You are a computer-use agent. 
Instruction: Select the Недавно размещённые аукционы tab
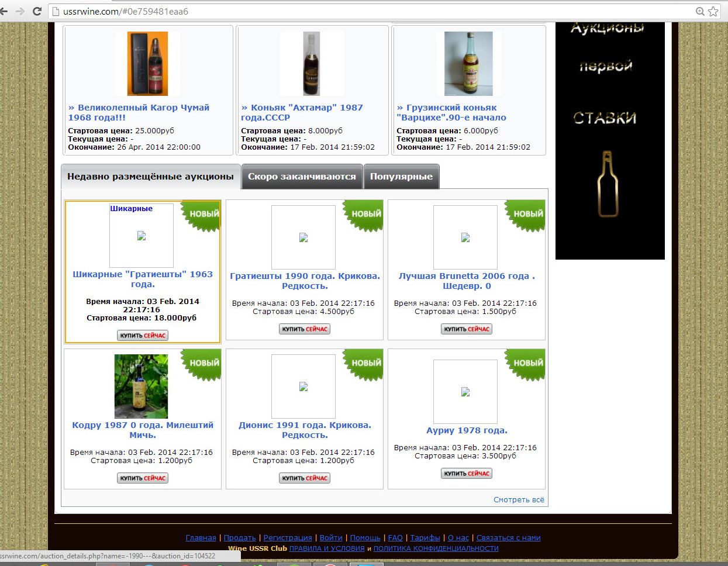pyautogui.click(x=150, y=177)
